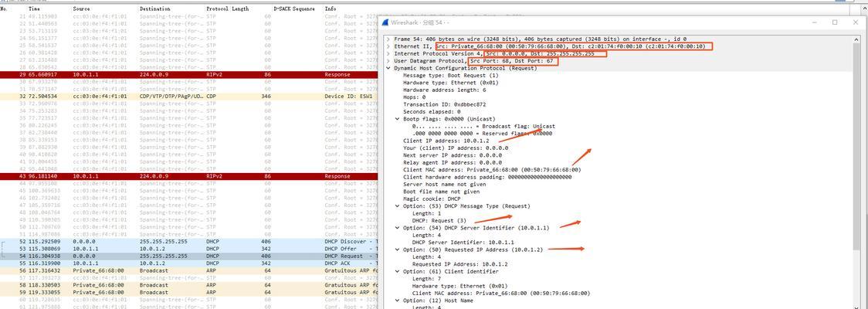Collapse Option (61) Client identifier
This screenshot has height=309, width=868.
(x=398, y=271)
